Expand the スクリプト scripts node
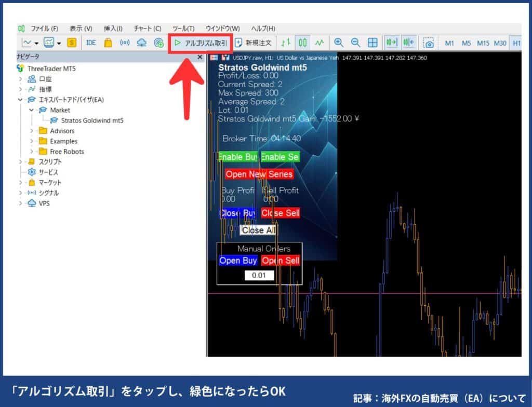Viewport: 532px width, 407px height. point(20,162)
